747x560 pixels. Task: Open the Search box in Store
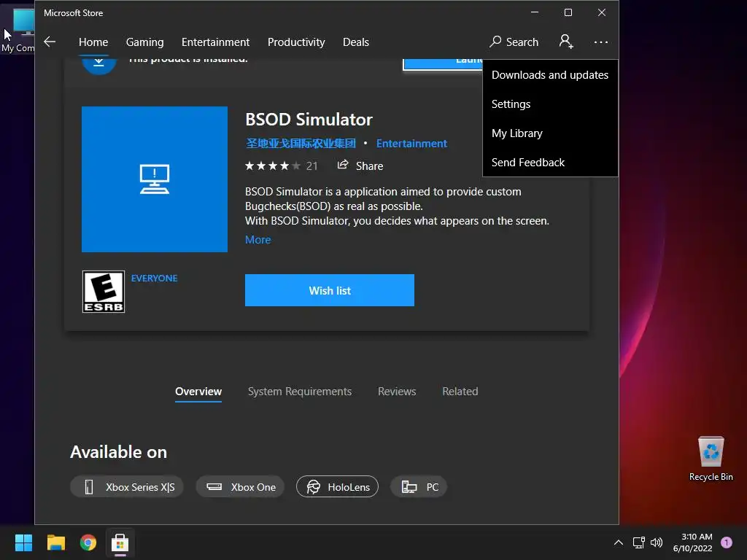[x=514, y=42]
